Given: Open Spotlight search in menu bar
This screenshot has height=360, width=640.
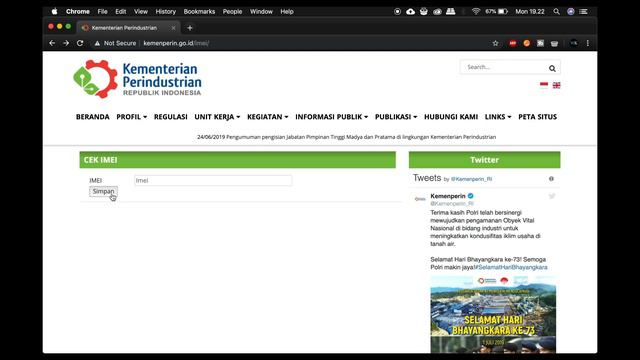Looking at the screenshot, I should [556, 11].
